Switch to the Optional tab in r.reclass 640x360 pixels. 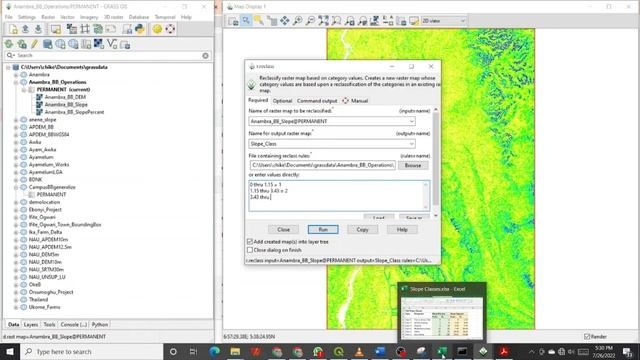pos(282,101)
